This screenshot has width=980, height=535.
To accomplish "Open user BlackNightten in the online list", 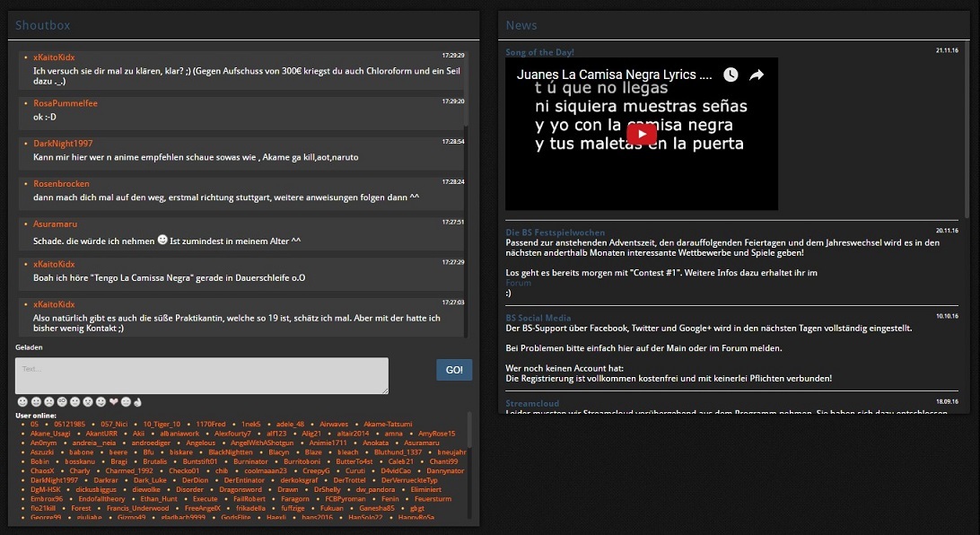I will tap(231, 452).
